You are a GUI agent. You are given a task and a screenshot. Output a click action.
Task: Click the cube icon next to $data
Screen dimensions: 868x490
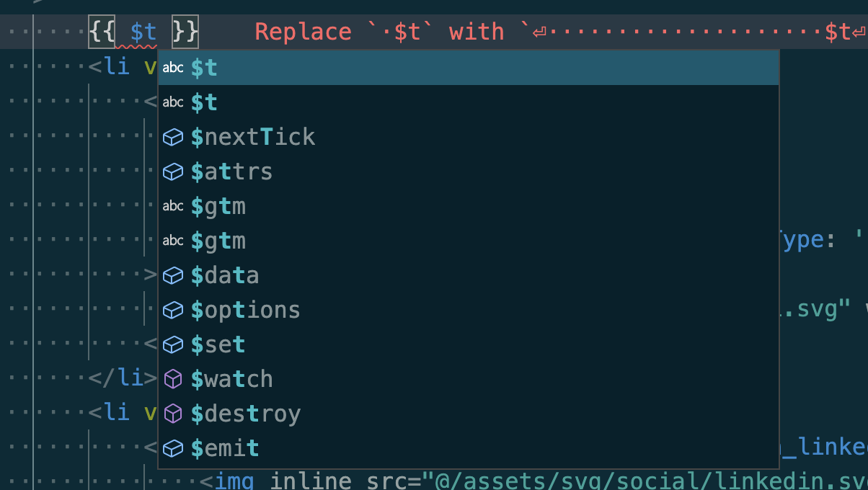173,275
